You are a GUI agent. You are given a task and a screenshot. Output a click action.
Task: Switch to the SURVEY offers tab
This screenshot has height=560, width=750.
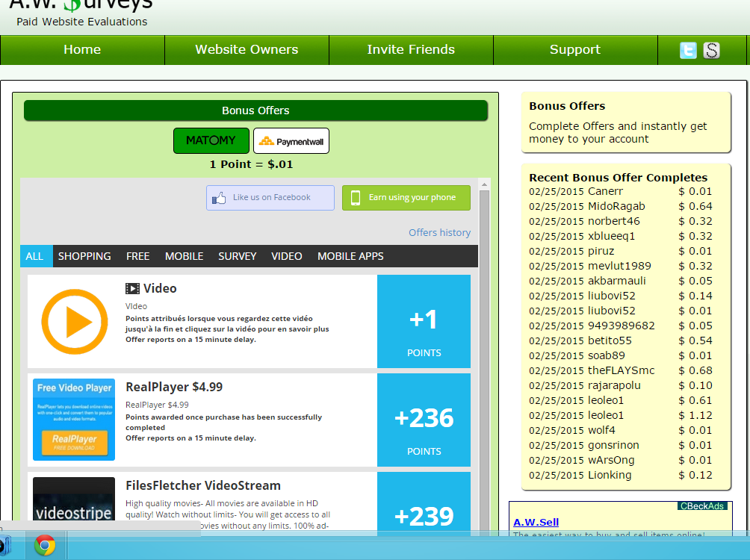pyautogui.click(x=238, y=256)
